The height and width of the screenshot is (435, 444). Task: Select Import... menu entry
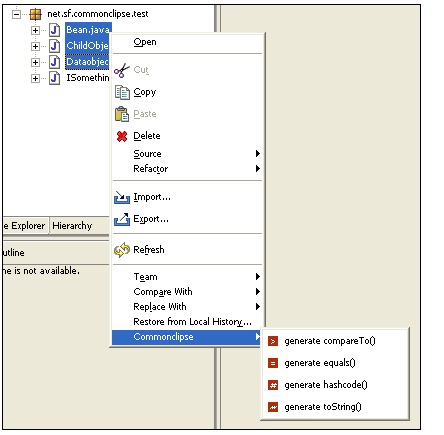(187, 197)
